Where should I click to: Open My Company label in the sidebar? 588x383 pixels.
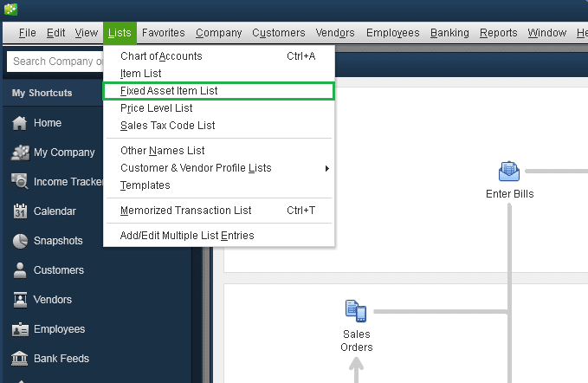pos(64,153)
